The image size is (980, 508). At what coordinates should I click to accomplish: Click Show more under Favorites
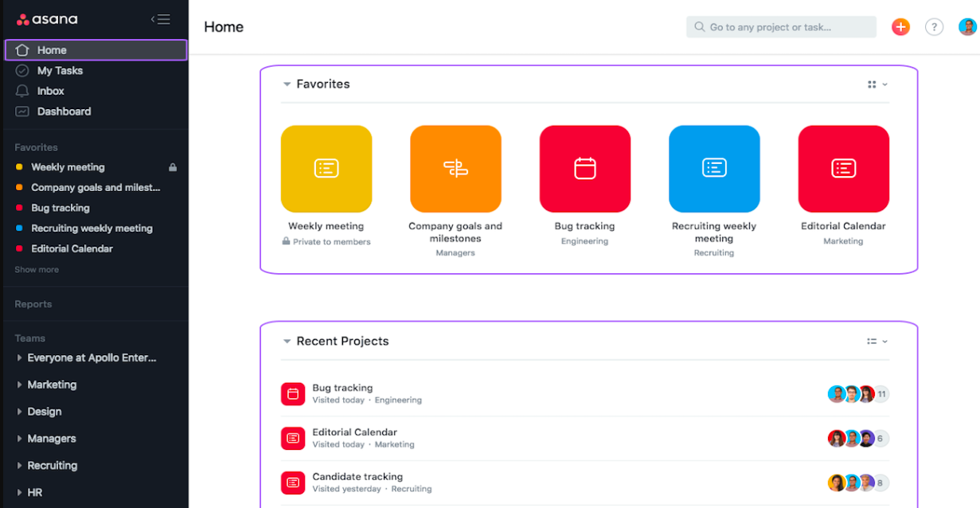(x=37, y=270)
